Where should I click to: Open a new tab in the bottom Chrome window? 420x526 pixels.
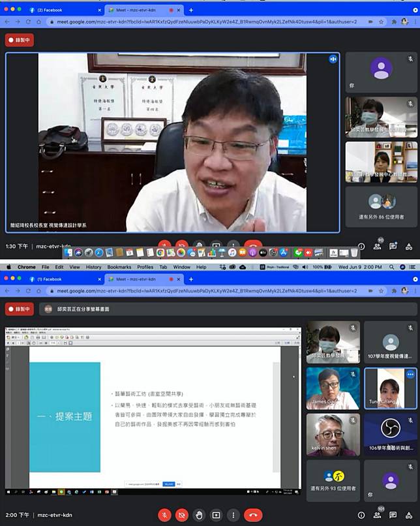(x=190, y=279)
